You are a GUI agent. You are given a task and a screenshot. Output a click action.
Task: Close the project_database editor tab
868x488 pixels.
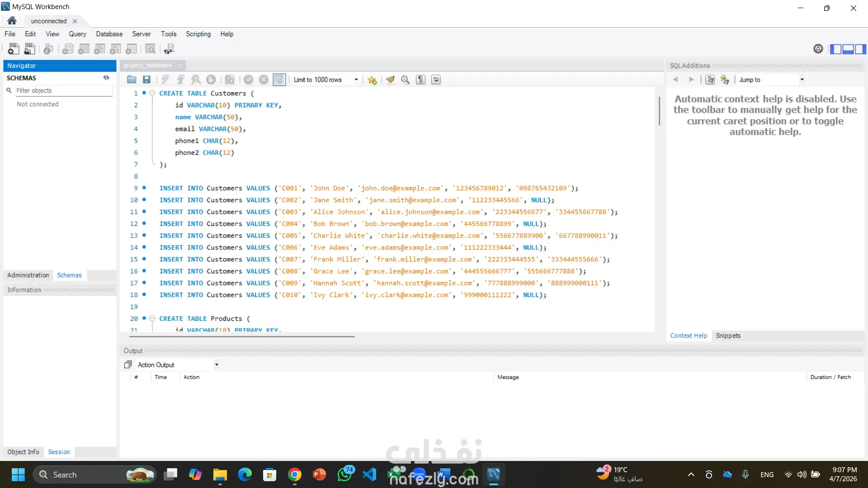[180, 66]
